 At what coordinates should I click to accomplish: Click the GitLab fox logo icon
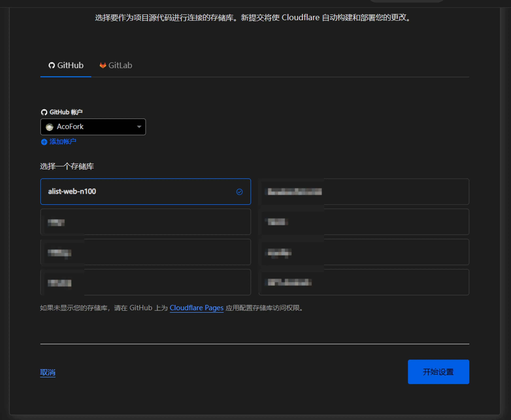click(x=103, y=65)
